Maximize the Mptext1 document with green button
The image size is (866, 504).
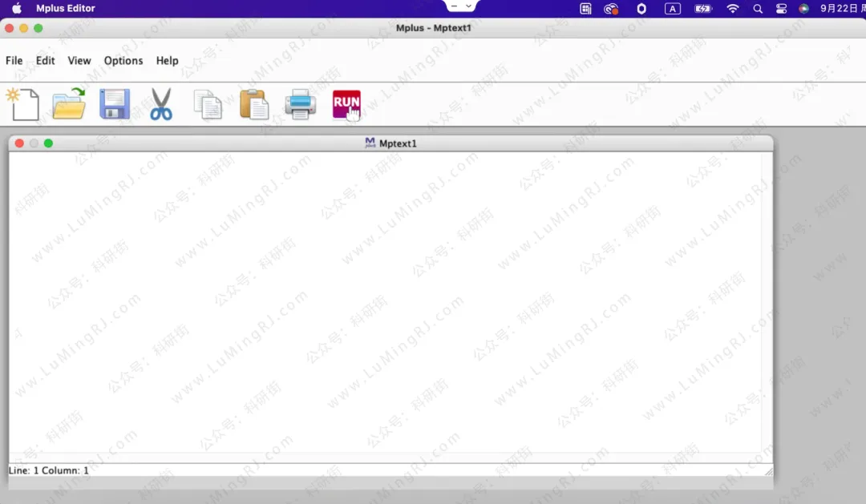[49, 143]
